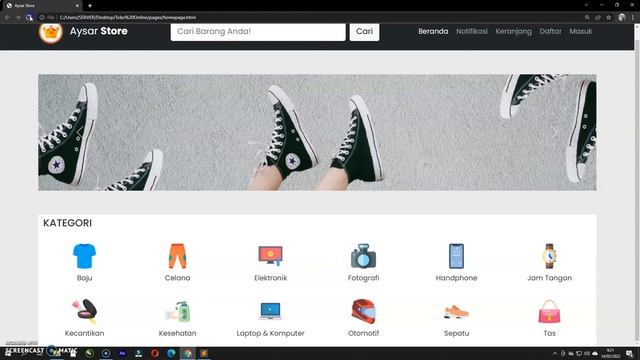The width and height of the screenshot is (640, 360).
Task: Click the Baju category label
Action: (x=84, y=278)
